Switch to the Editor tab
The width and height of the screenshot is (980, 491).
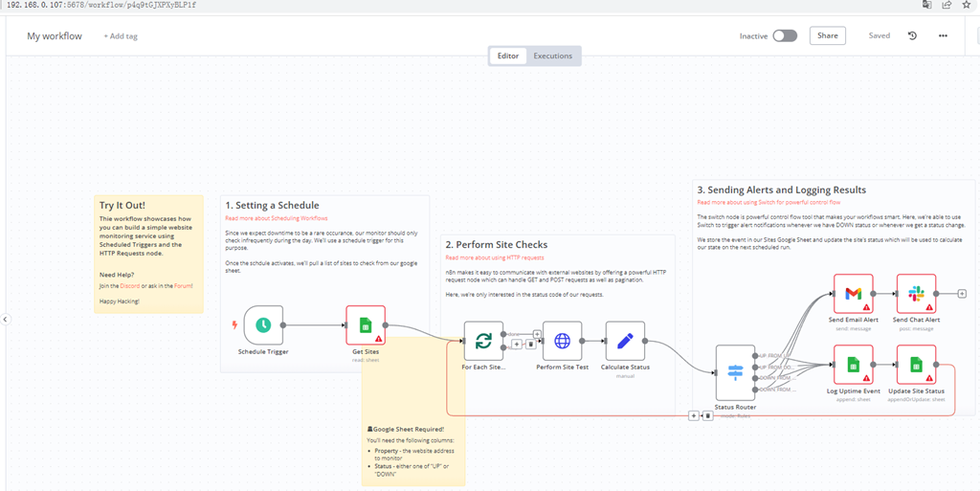[x=508, y=56]
